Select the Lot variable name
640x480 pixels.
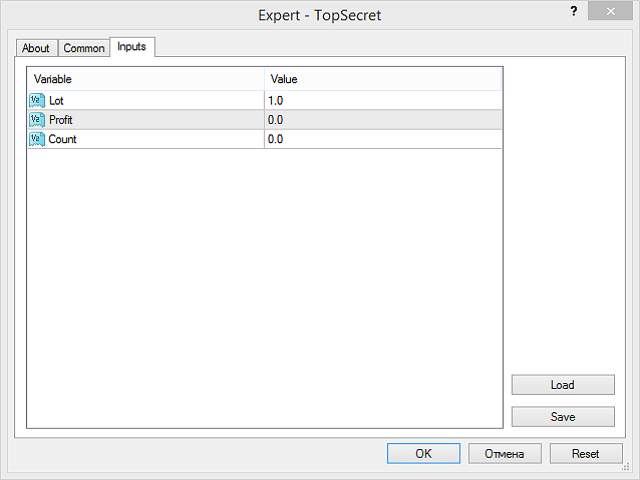click(x=56, y=101)
